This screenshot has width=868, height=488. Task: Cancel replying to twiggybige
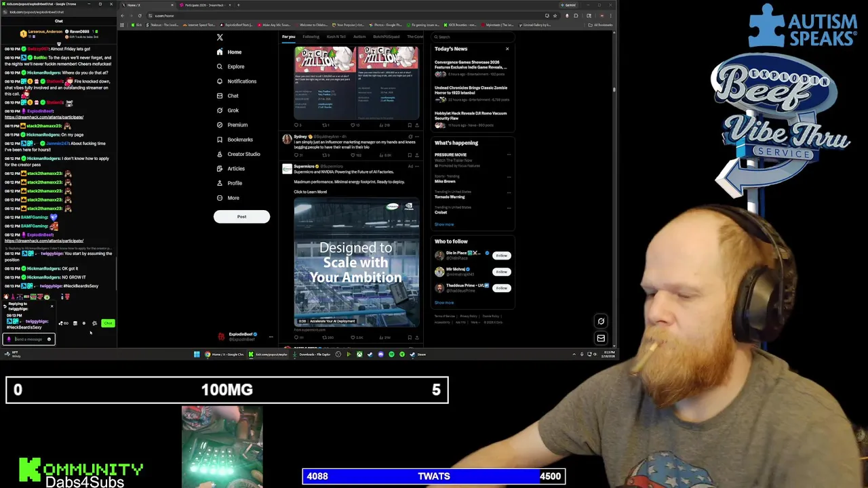tap(52, 306)
